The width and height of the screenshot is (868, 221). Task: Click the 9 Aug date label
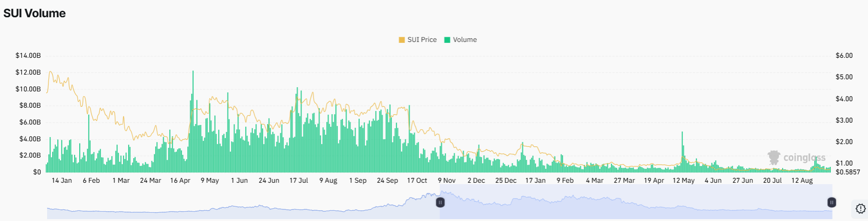(x=328, y=180)
